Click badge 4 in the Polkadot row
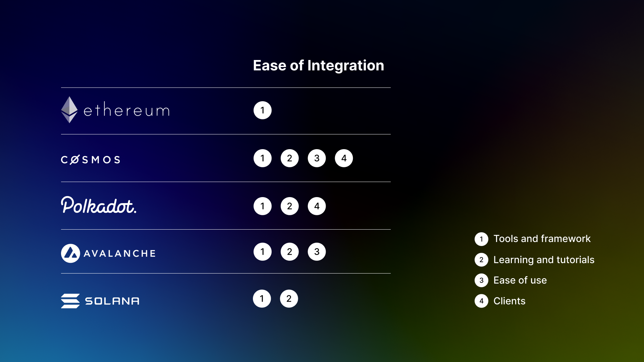 pos(317,206)
